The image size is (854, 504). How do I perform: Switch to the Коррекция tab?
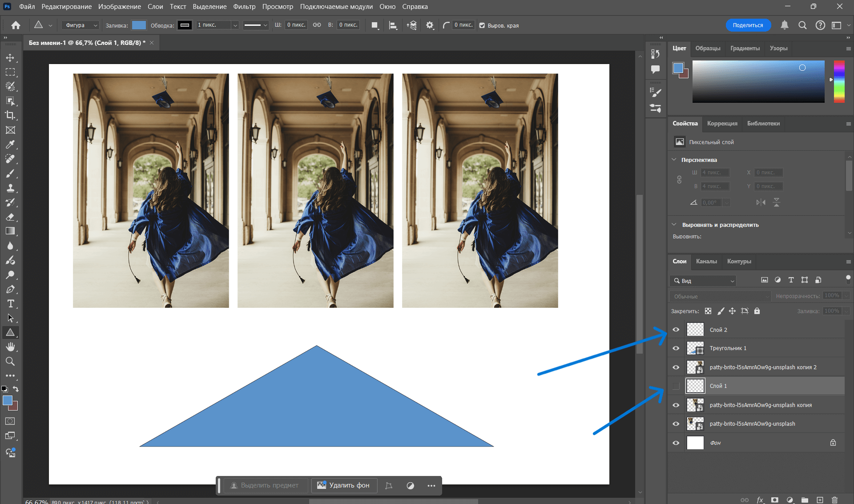[x=722, y=124]
